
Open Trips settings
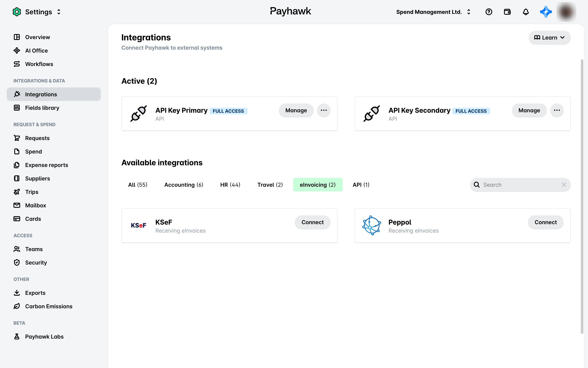pyautogui.click(x=54, y=192)
